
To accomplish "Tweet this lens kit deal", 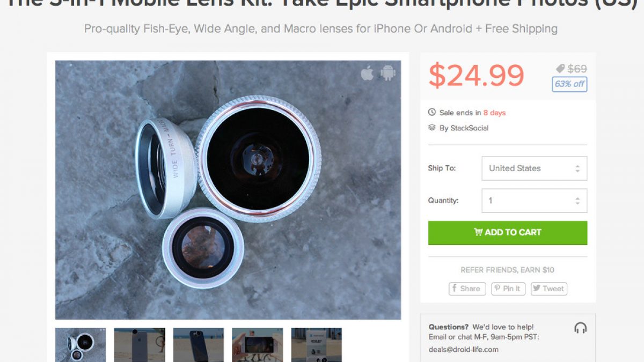I will (x=548, y=289).
